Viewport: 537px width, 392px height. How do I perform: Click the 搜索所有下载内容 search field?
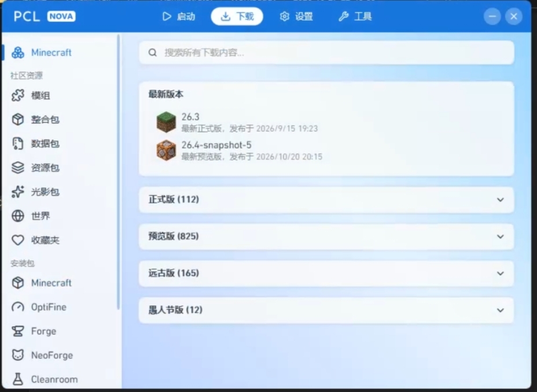coord(326,53)
